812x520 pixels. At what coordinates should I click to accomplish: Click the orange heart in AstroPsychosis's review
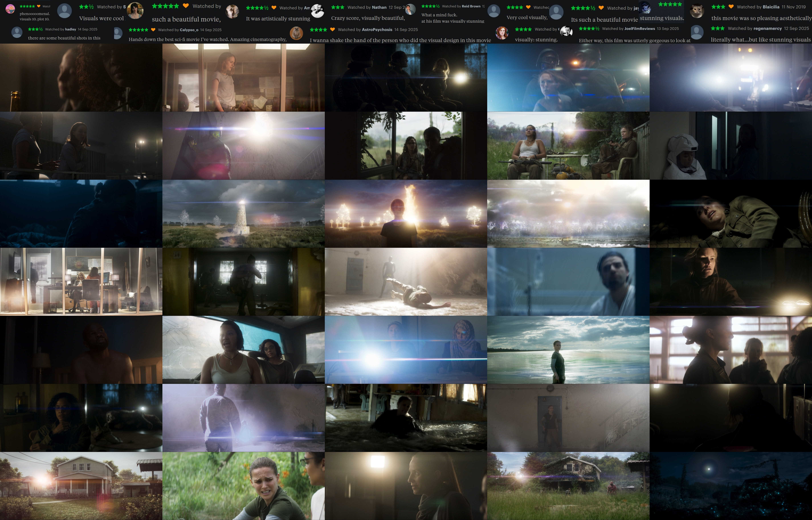[332, 30]
